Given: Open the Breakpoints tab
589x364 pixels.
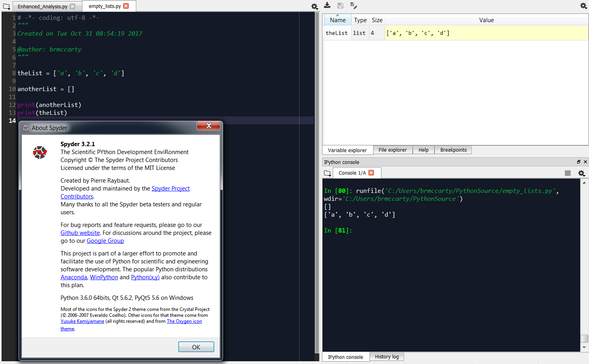Looking at the screenshot, I should tap(453, 150).
